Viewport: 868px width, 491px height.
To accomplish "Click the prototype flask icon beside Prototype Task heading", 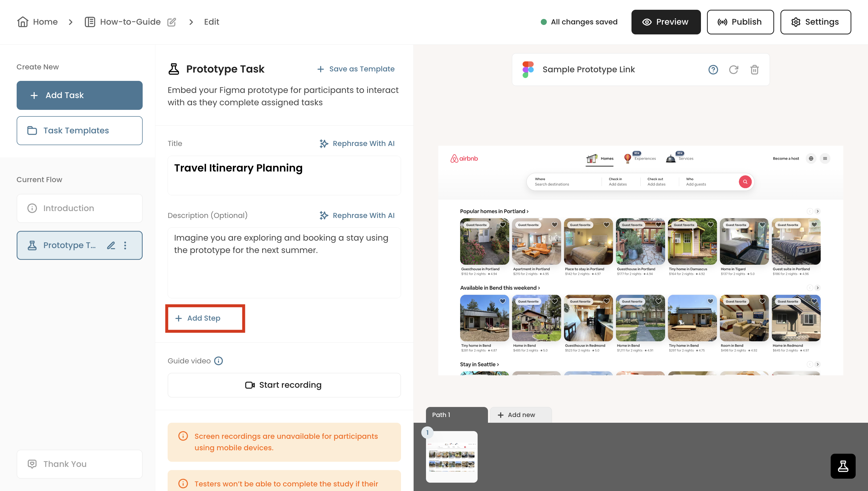I will pyautogui.click(x=174, y=69).
